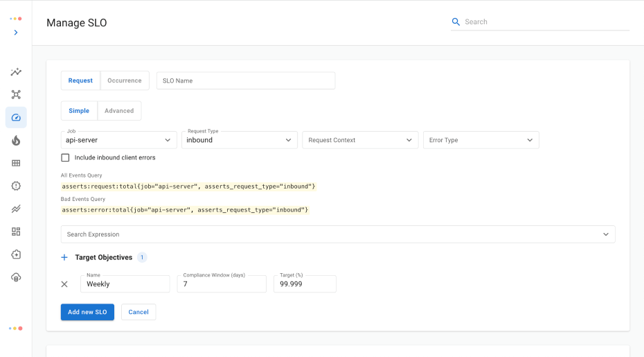Image resolution: width=644 pixels, height=357 pixels.
Task: Click the Add new SLO button
Action: [x=87, y=312]
